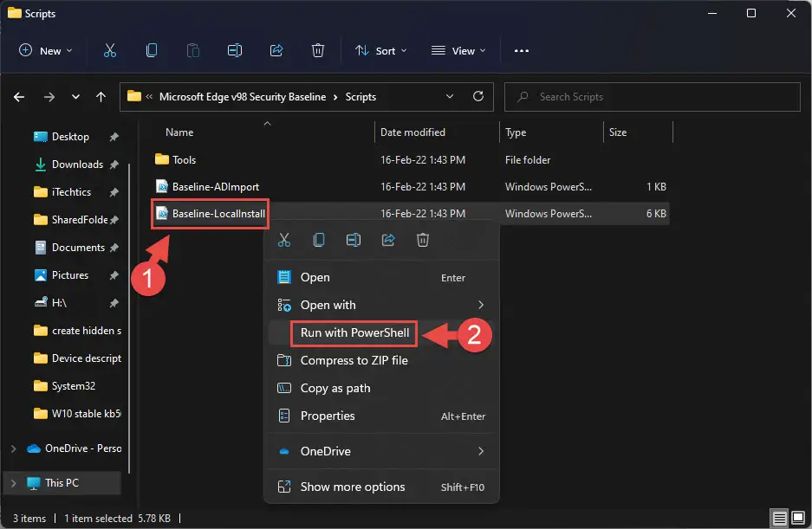Click Copy icon in the context menu
Image resolution: width=812 pixels, height=529 pixels.
coord(319,240)
